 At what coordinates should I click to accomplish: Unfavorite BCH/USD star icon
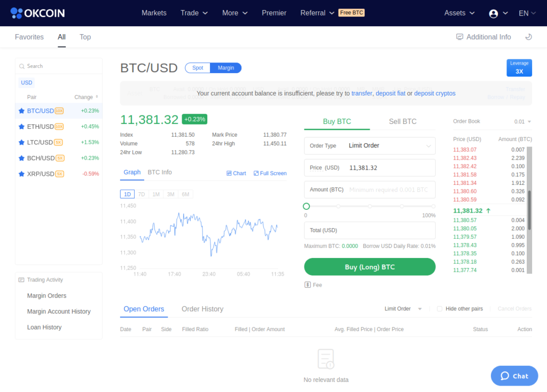coord(21,158)
